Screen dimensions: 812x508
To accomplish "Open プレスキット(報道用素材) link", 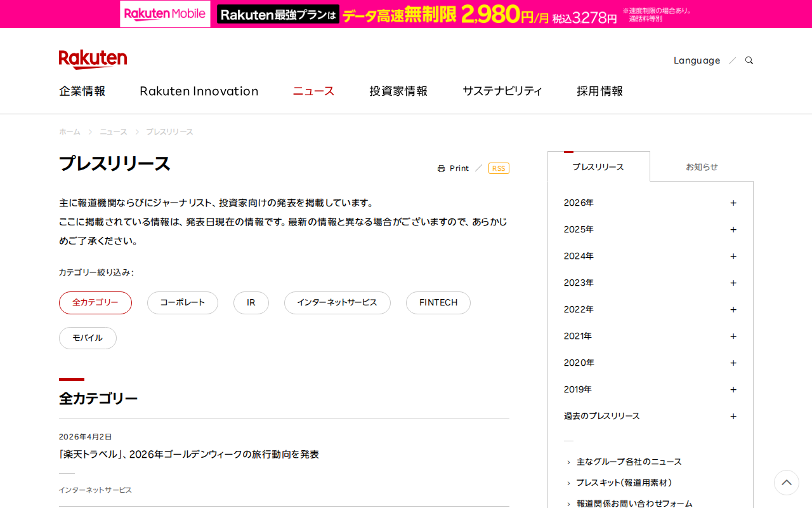I will [624, 483].
